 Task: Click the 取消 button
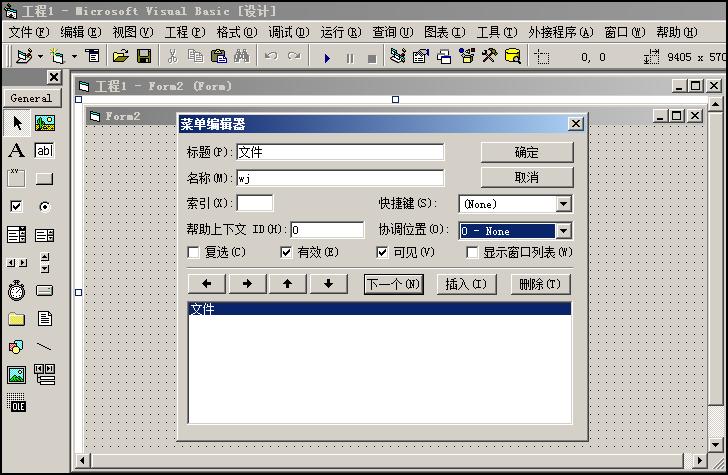pos(527,177)
